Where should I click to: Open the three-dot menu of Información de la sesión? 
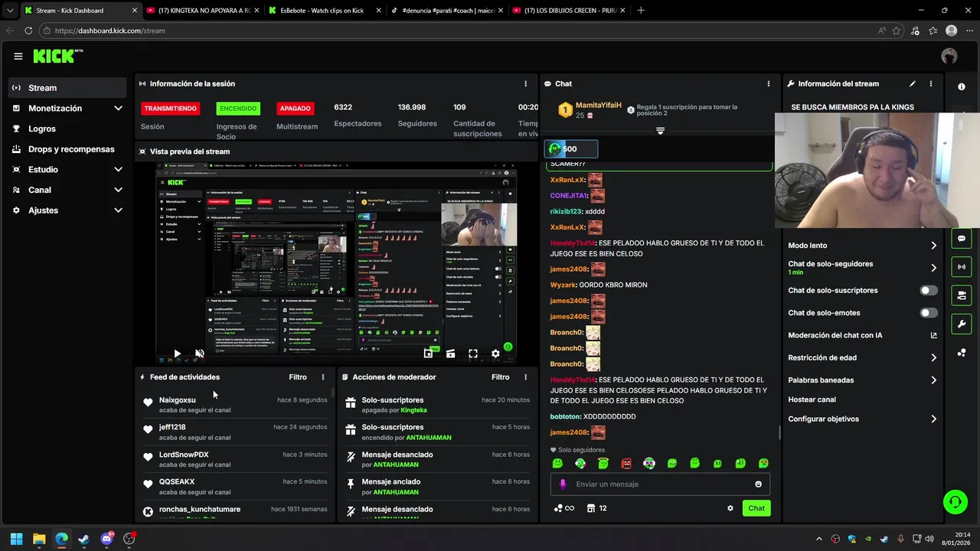[525, 83]
